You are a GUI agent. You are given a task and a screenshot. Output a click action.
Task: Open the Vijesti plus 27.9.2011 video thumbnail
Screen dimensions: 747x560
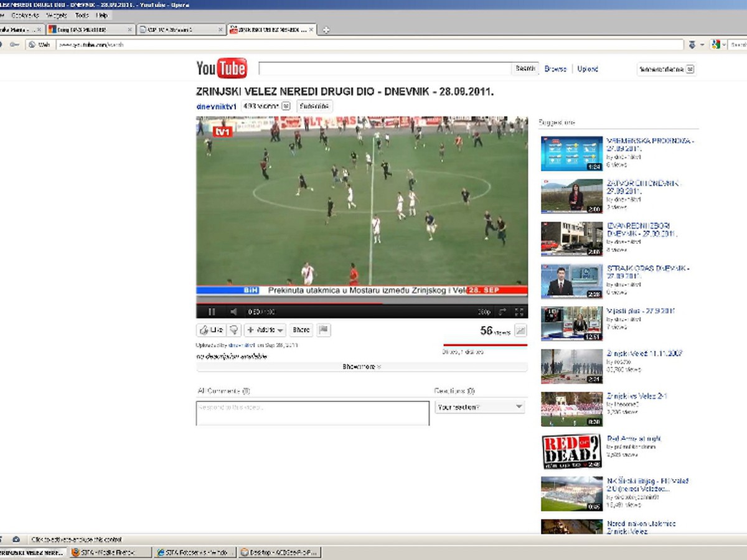pos(571,324)
